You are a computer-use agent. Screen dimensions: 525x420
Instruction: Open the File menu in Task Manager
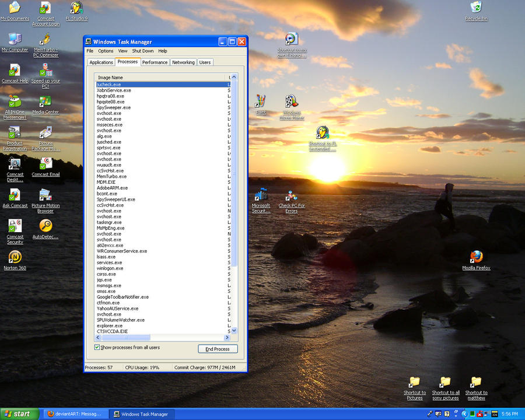pyautogui.click(x=90, y=51)
